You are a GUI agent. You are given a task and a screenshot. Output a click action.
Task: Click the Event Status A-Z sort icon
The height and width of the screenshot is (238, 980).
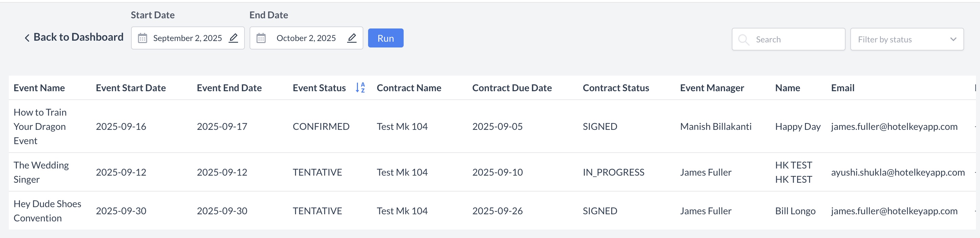click(360, 87)
